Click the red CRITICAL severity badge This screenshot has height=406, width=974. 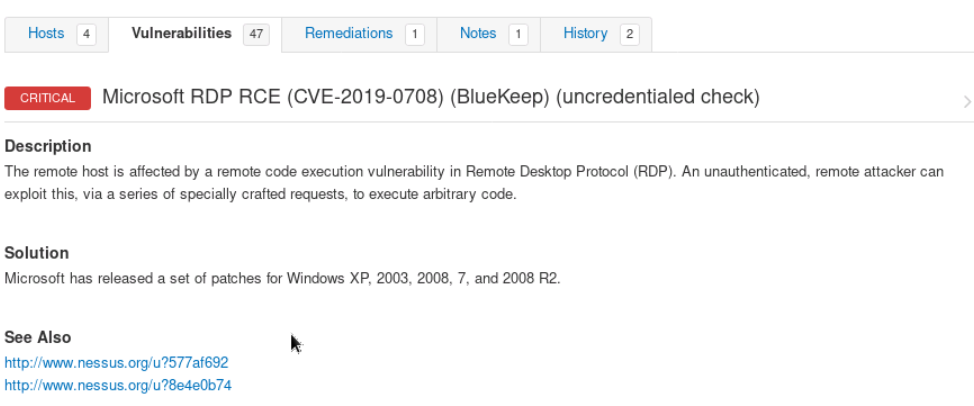pyautogui.click(x=47, y=98)
